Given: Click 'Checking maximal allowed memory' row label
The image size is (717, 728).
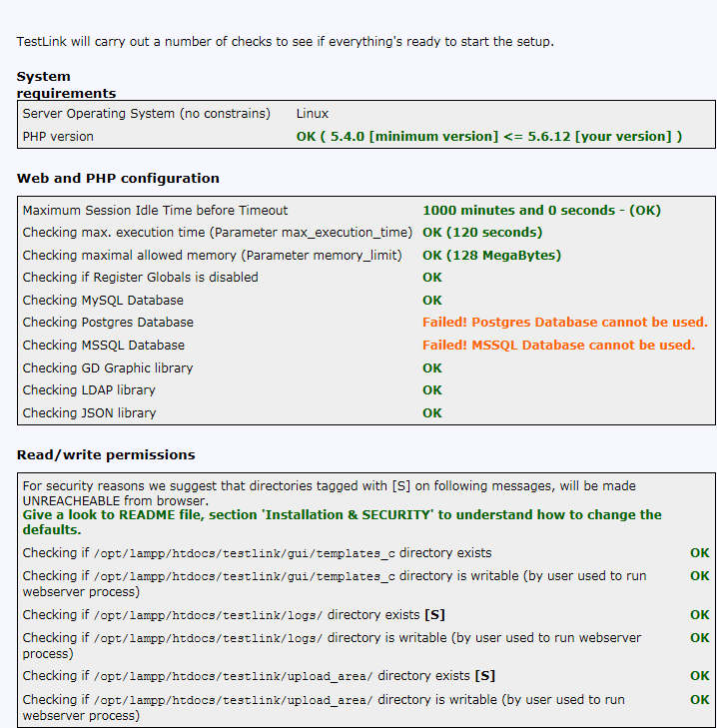Looking at the screenshot, I should point(213,256).
